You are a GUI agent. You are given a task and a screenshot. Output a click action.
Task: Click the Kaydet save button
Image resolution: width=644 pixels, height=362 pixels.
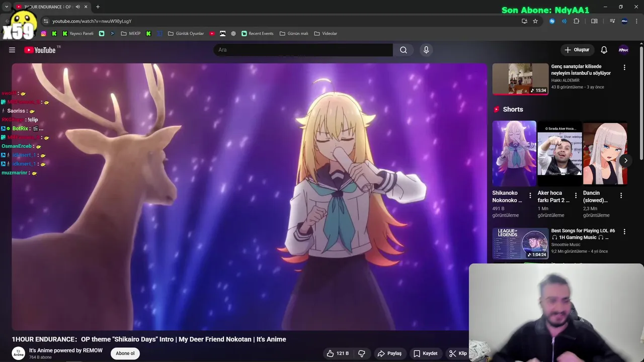426,353
